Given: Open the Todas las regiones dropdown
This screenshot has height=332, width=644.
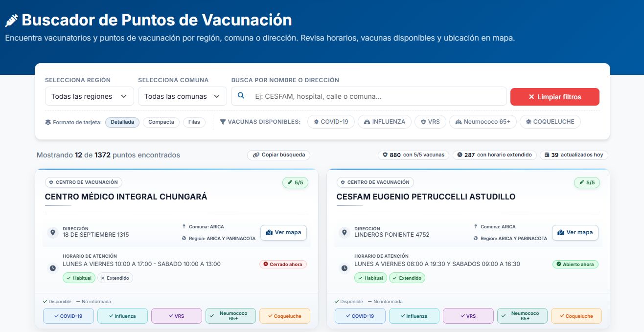Looking at the screenshot, I should pos(89,96).
